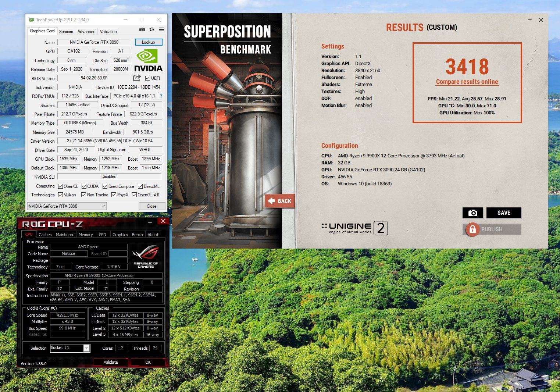Switch to the Sensors tab in GPU-Z

tap(66, 32)
